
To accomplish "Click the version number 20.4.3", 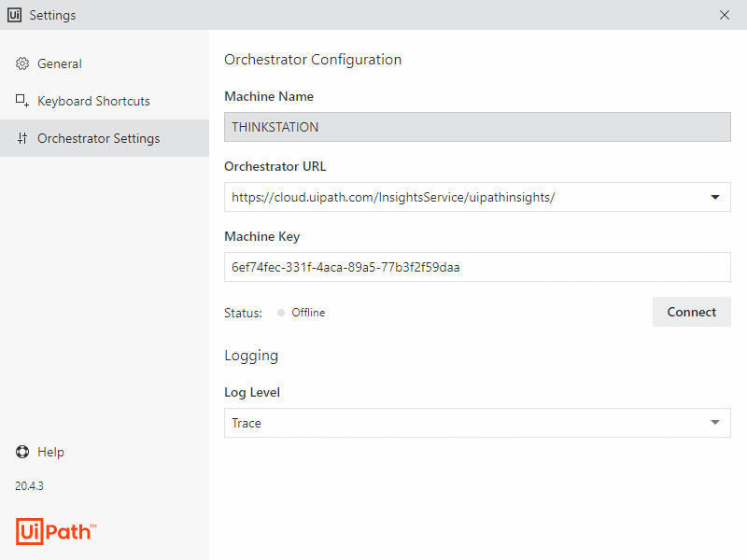I will (x=30, y=486).
